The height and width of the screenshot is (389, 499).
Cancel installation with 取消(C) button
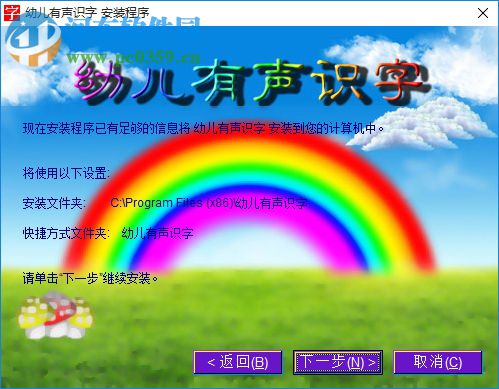point(438,362)
